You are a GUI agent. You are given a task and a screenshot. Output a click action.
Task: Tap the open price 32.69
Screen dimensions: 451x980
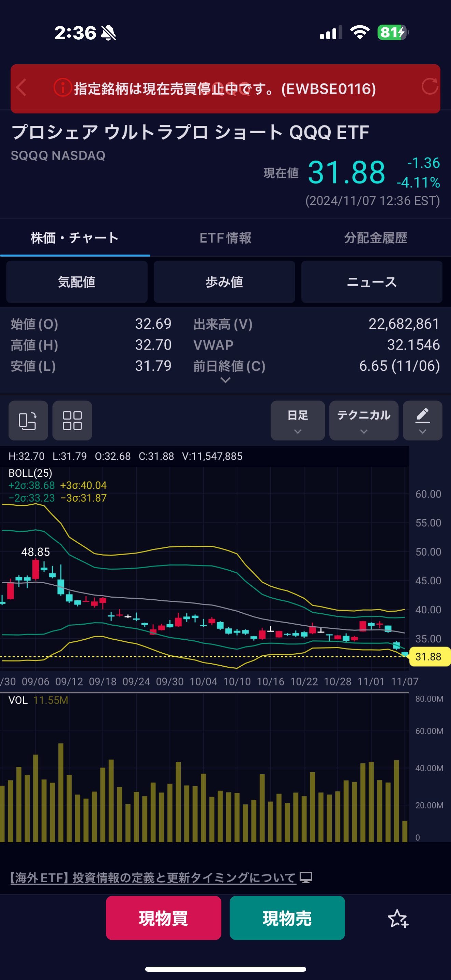153,324
